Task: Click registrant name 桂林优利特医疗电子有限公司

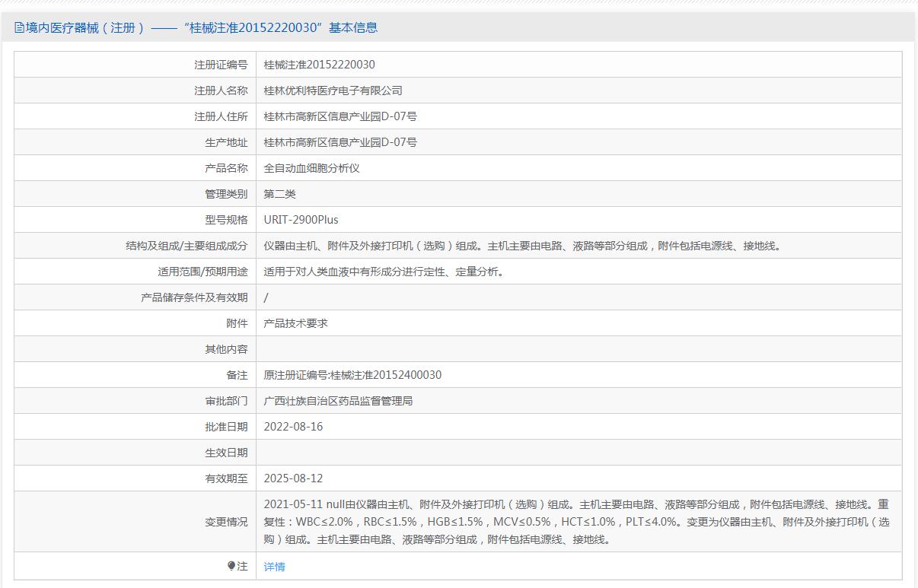Action: [x=333, y=91]
